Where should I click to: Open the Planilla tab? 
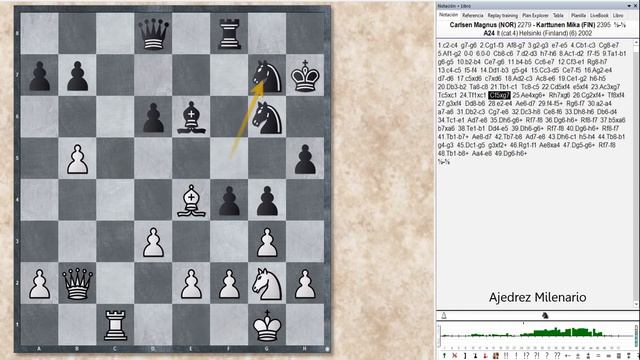pos(578,15)
